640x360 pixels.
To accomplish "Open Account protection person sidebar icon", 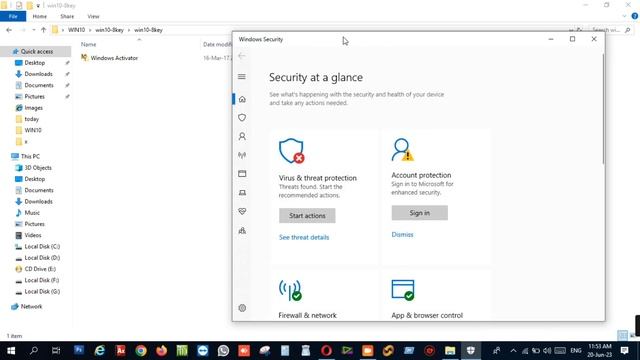I will [x=242, y=136].
